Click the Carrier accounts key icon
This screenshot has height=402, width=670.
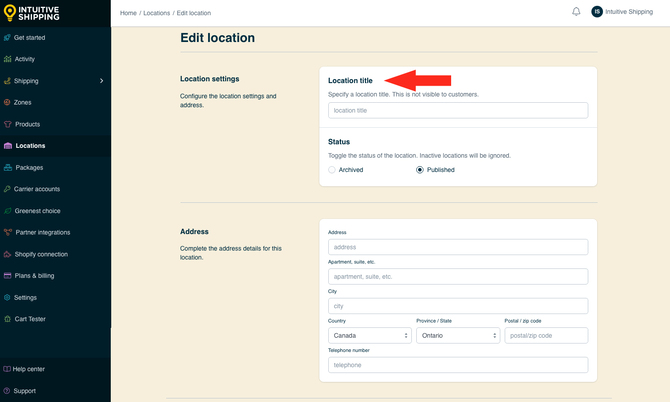(x=7, y=189)
